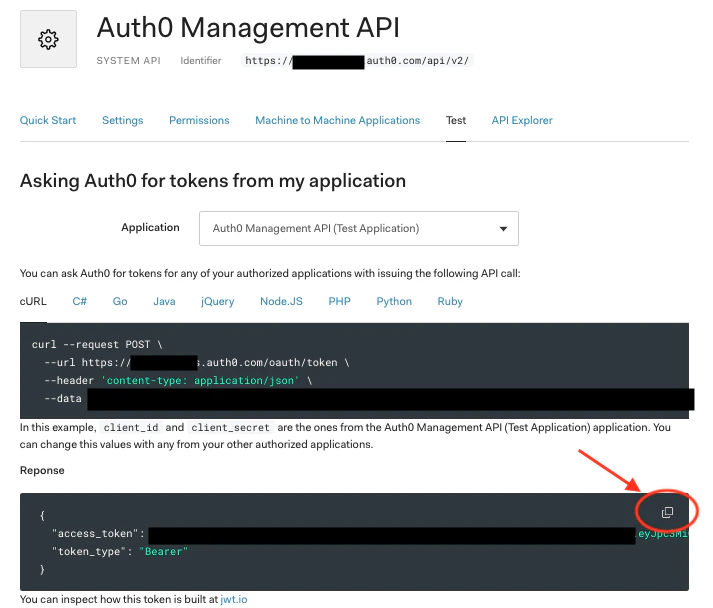Click the content-type header line in code
Viewport: 713px width, 608px height.
(x=178, y=381)
